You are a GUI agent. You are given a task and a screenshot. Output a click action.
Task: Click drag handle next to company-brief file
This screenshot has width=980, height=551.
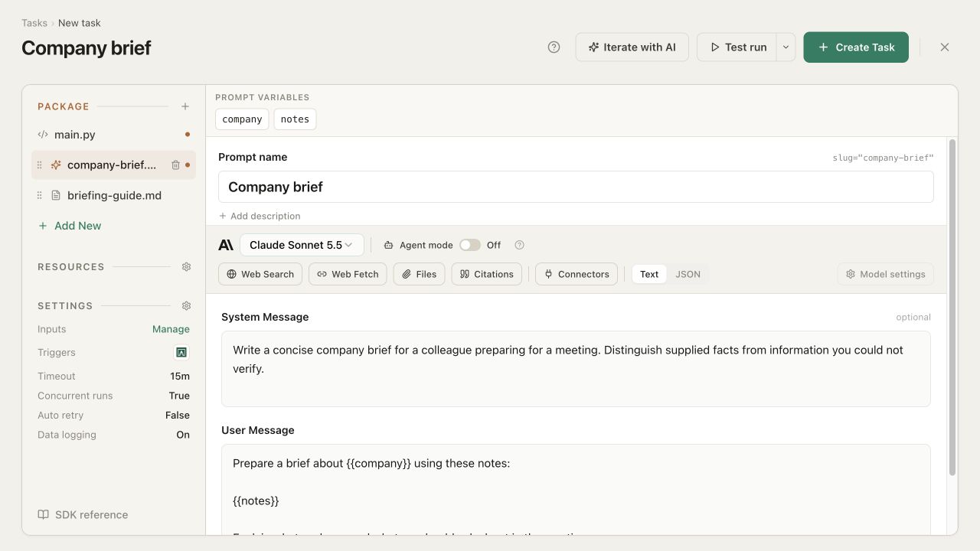pos(40,165)
